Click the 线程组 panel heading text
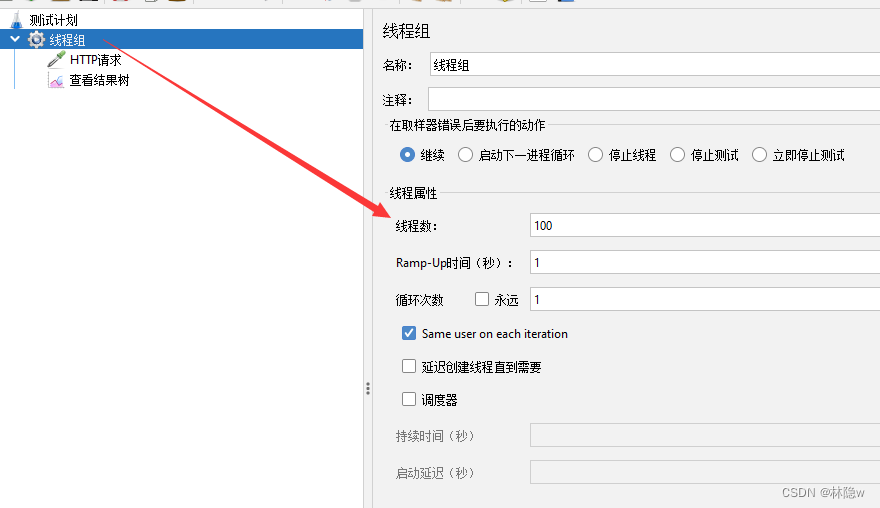Image resolution: width=880 pixels, height=508 pixels. 406,31
